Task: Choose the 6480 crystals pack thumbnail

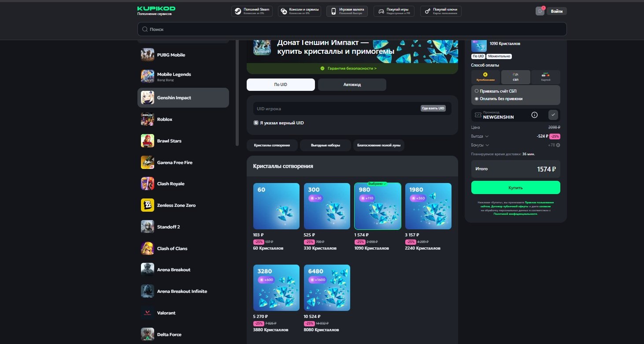Action: tap(327, 288)
